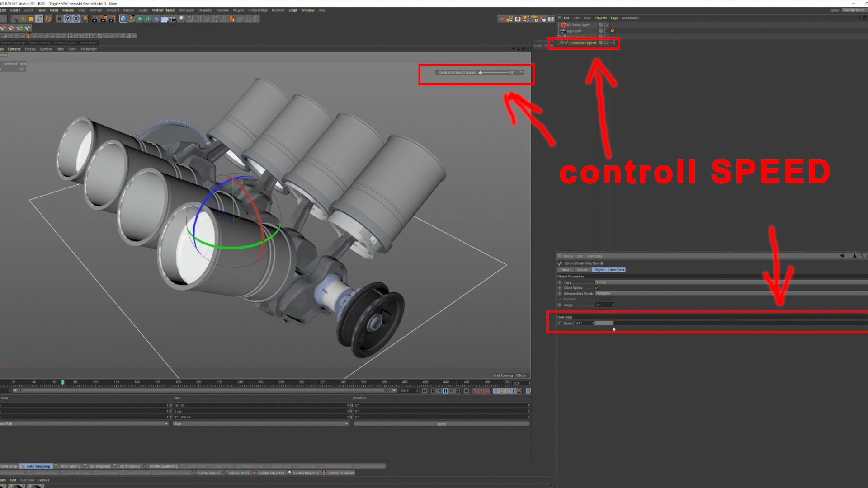Select the Scale tool icon
Screen dimensions: 868x488
click(x=31, y=19)
